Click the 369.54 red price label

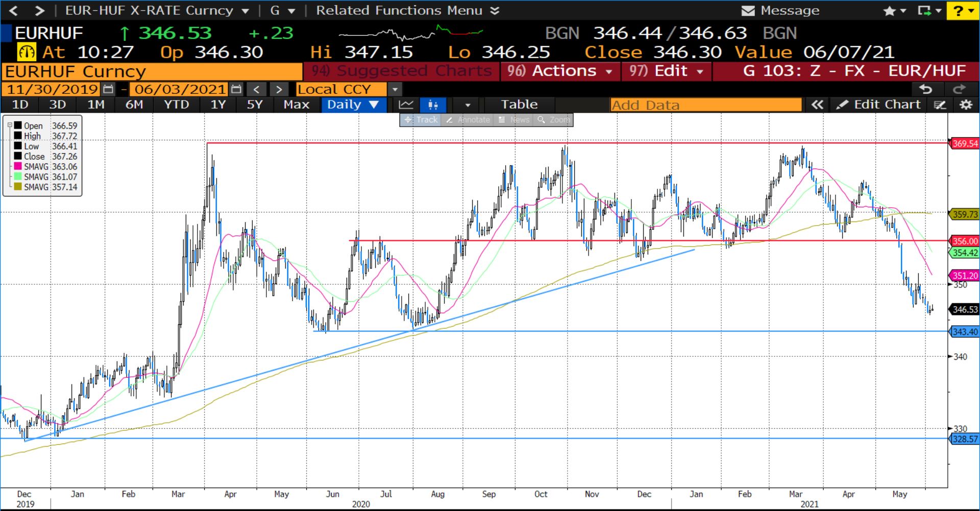(964, 143)
